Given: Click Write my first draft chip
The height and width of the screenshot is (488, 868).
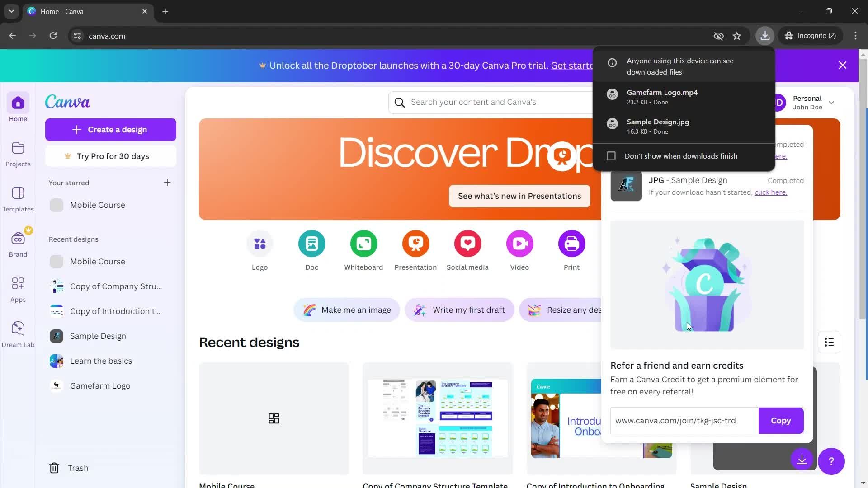Looking at the screenshot, I should [459, 310].
